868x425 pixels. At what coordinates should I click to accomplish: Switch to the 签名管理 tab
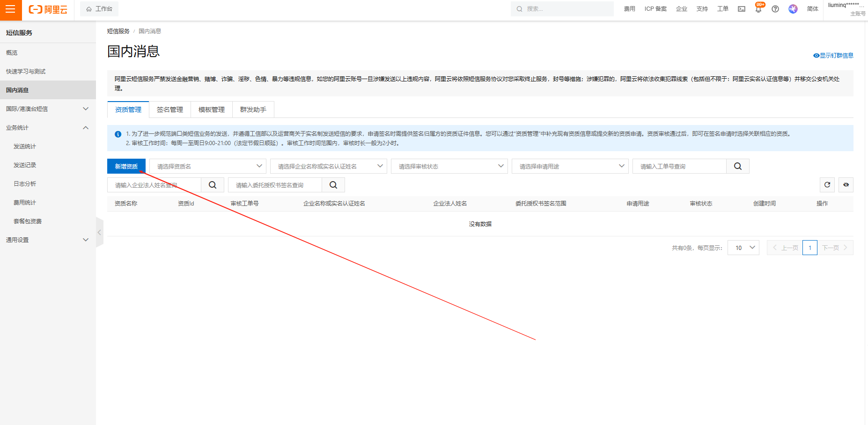tap(169, 110)
